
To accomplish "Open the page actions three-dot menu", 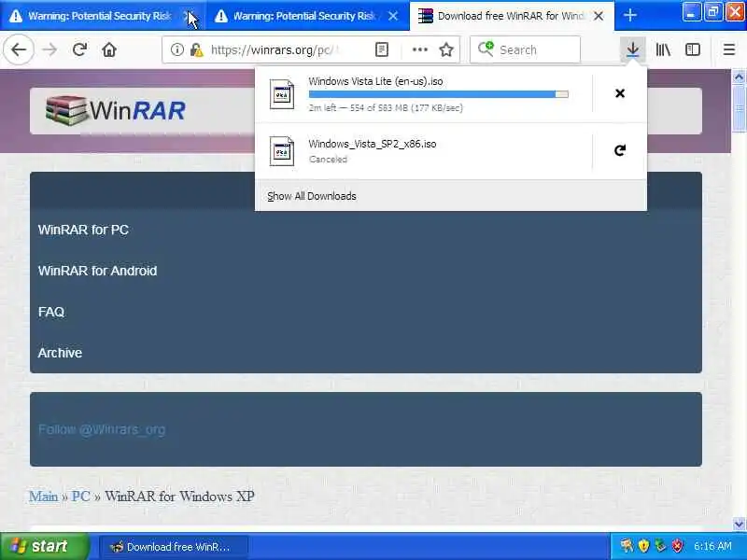I will pos(419,49).
